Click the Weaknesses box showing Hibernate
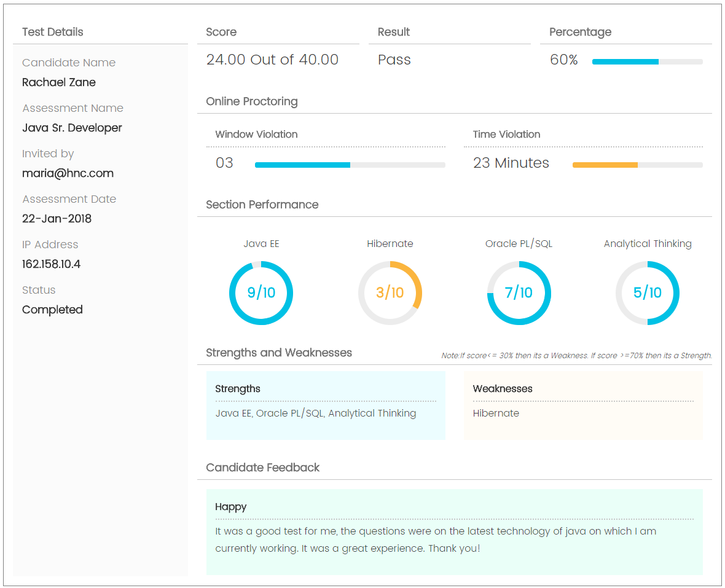 [583, 405]
